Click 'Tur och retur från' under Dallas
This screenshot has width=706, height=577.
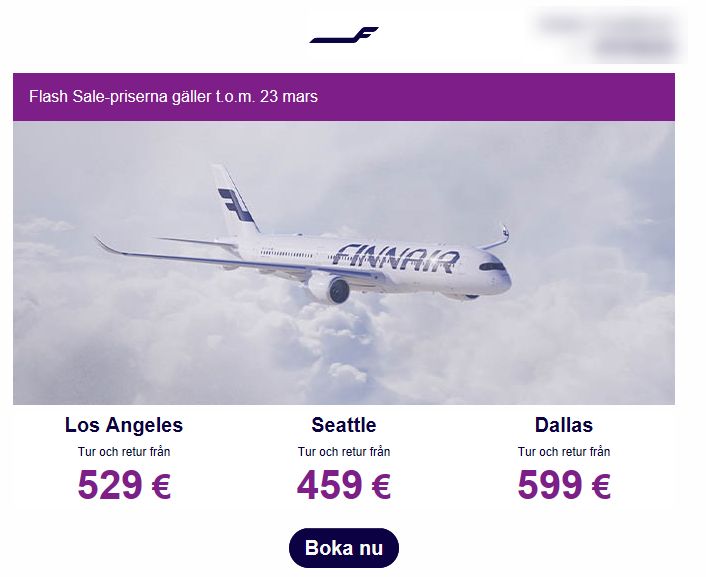pos(564,451)
